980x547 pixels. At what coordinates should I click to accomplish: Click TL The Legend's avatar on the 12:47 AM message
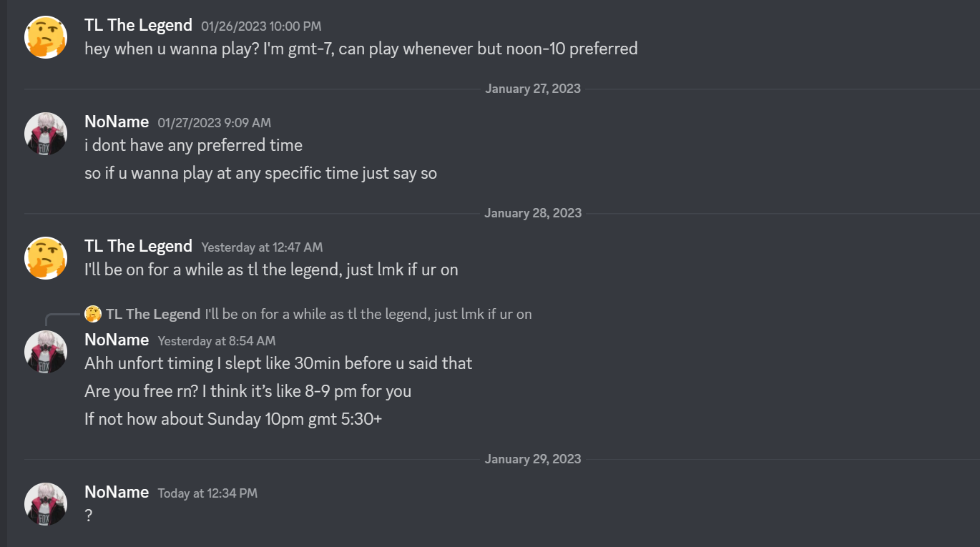pos(46,258)
